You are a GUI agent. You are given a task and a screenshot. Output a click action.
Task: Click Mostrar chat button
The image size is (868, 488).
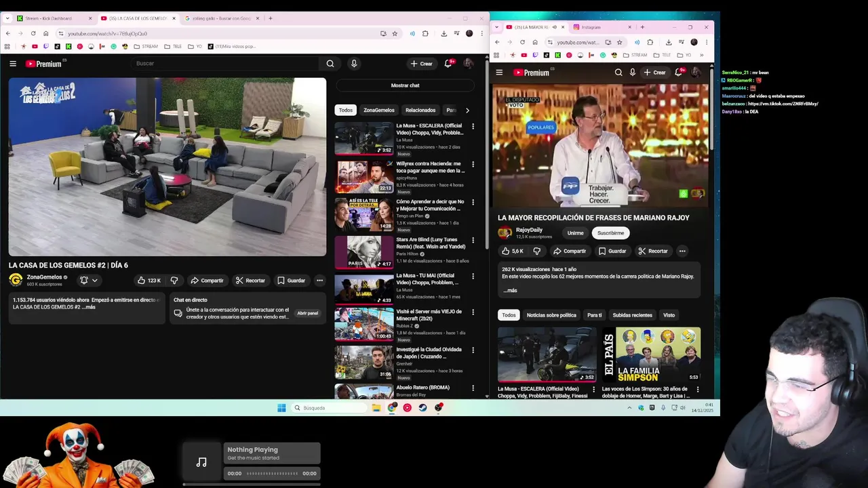coord(405,85)
